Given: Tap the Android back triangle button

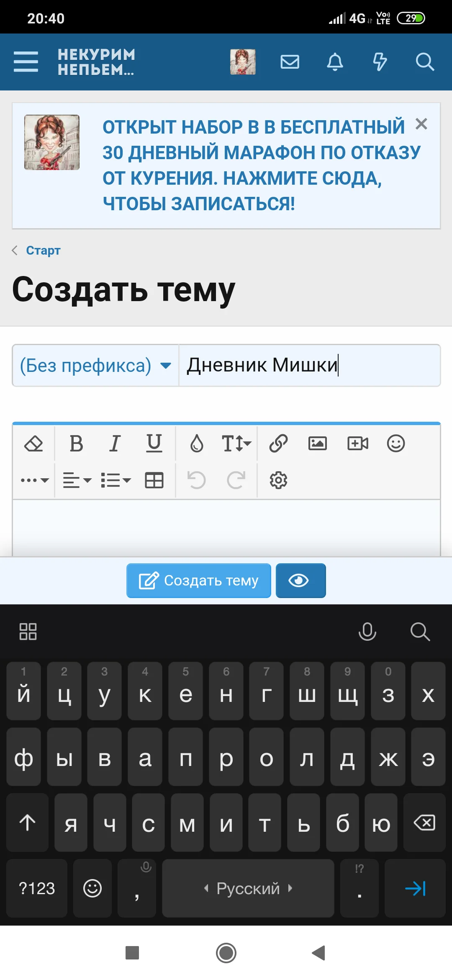Looking at the screenshot, I should [319, 953].
